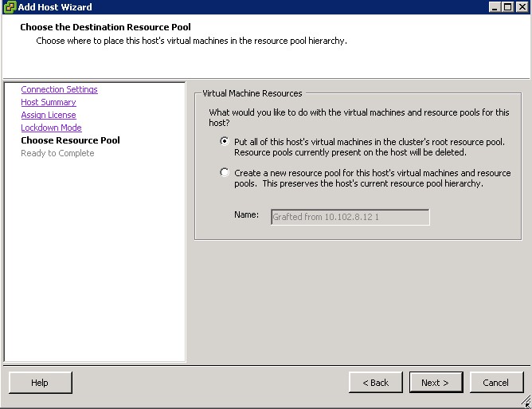Return to the Lockdown Mode step

pos(51,128)
